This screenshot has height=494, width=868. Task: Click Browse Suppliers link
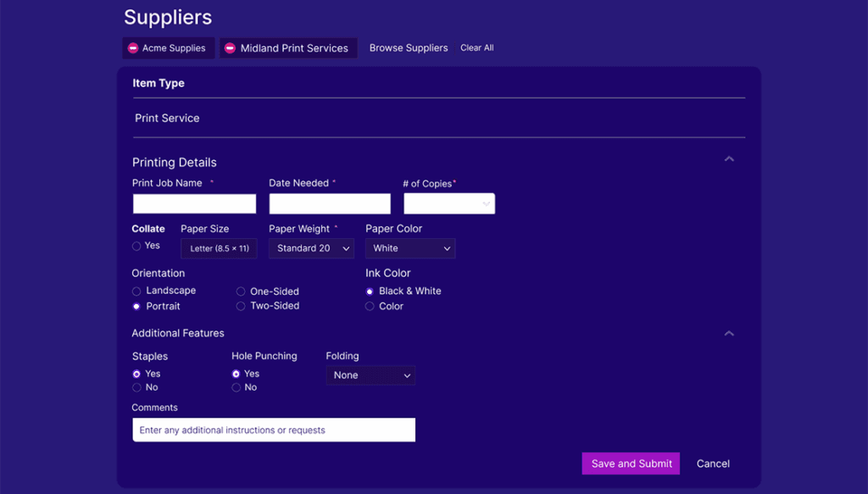point(408,48)
